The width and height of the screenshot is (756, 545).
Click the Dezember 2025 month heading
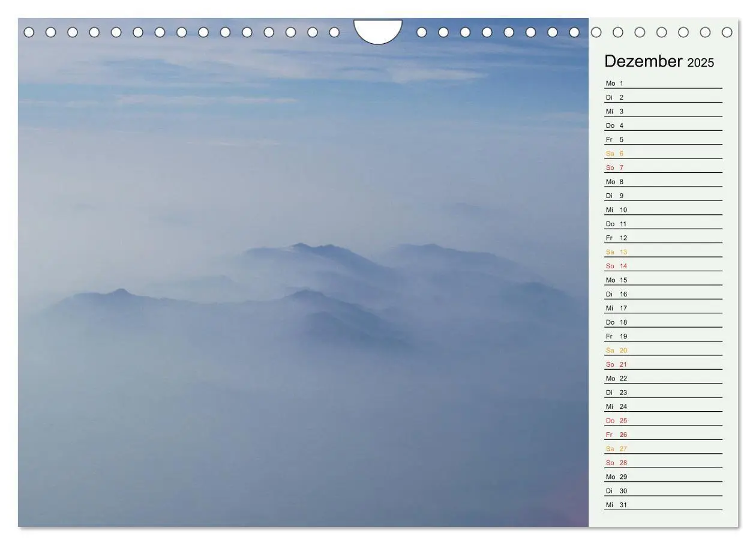[659, 61]
